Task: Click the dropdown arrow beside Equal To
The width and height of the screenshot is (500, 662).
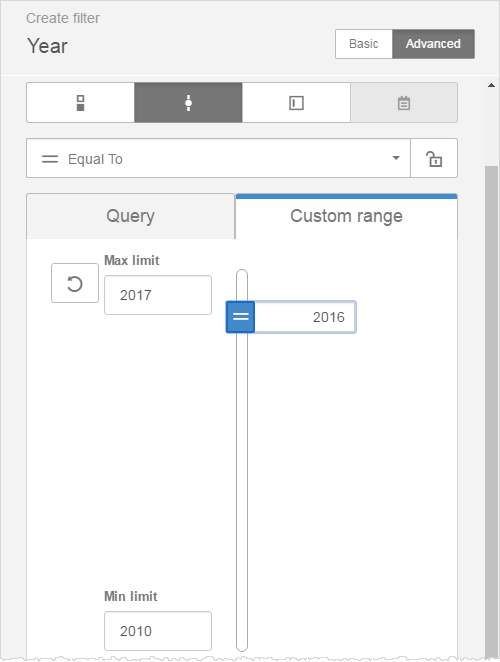Action: point(396,158)
